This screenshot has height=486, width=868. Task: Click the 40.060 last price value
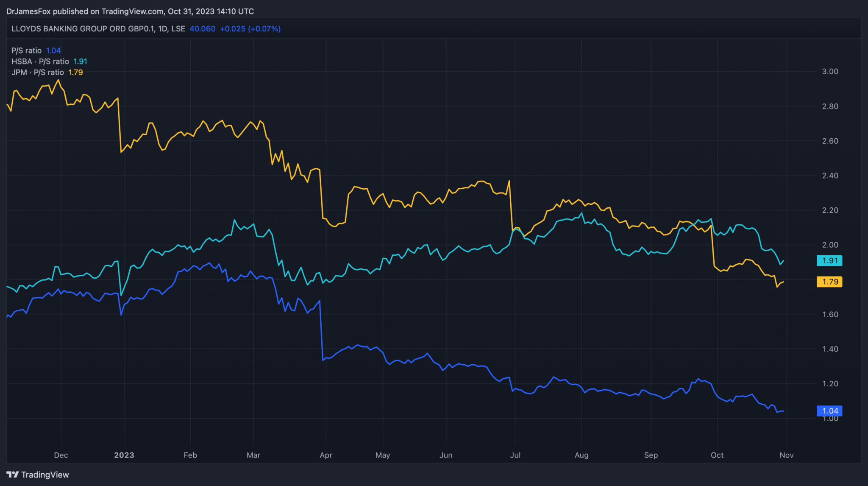(x=202, y=29)
